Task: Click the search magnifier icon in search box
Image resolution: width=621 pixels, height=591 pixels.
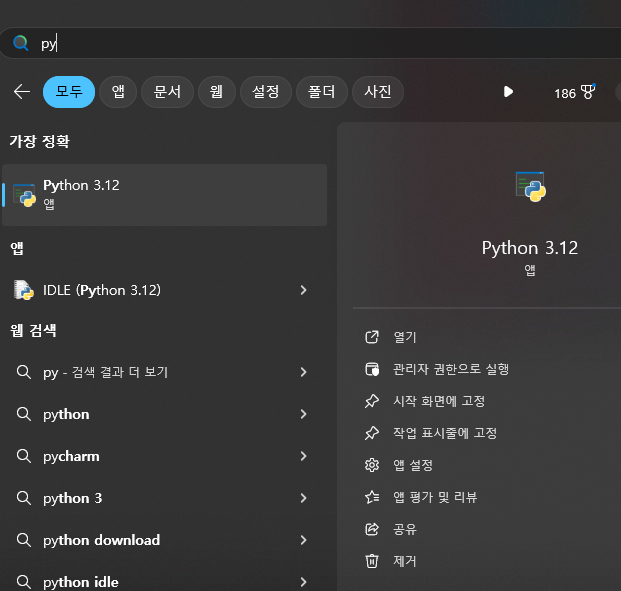Action: [20, 43]
